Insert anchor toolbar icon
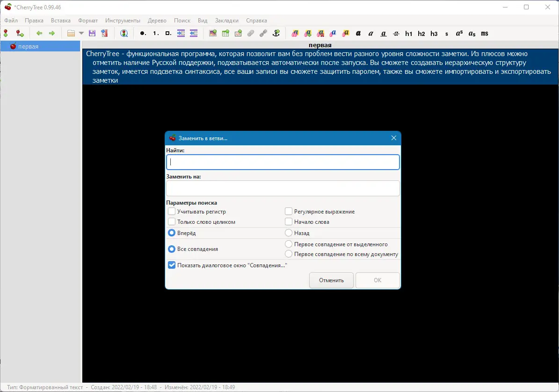This screenshot has width=559, height=392. click(276, 34)
